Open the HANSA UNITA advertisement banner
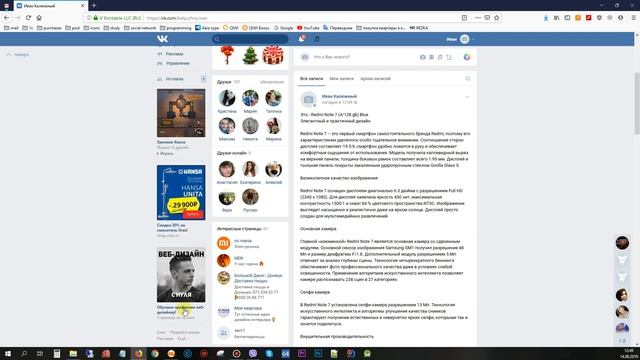This screenshot has height=360, width=640. 181,193
